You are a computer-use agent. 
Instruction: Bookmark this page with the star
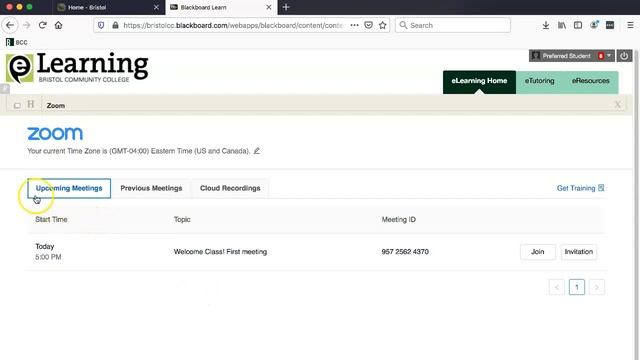point(382,25)
